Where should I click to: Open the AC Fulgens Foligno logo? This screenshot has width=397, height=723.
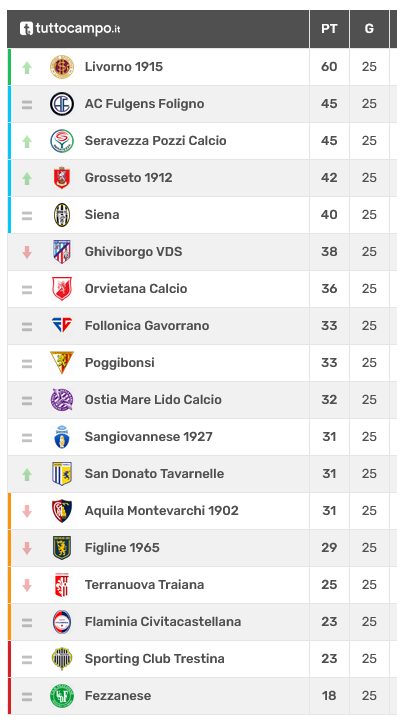point(62,104)
